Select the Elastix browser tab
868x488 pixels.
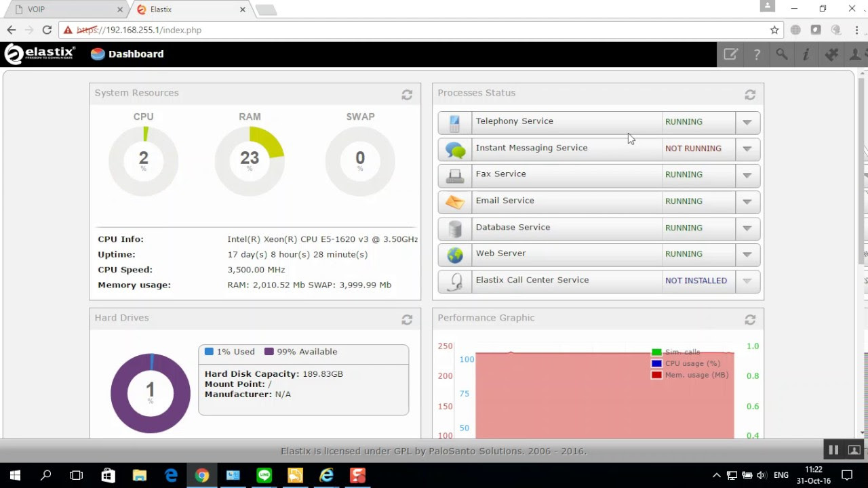[x=190, y=9]
